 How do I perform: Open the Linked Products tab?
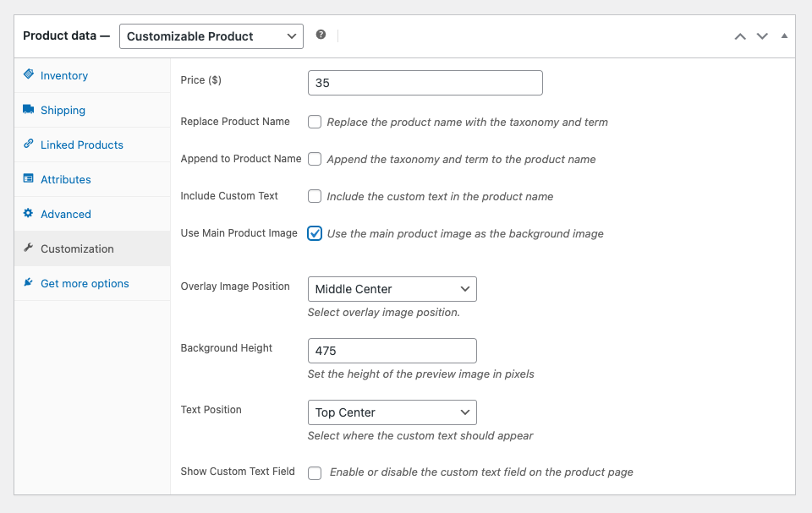click(81, 145)
